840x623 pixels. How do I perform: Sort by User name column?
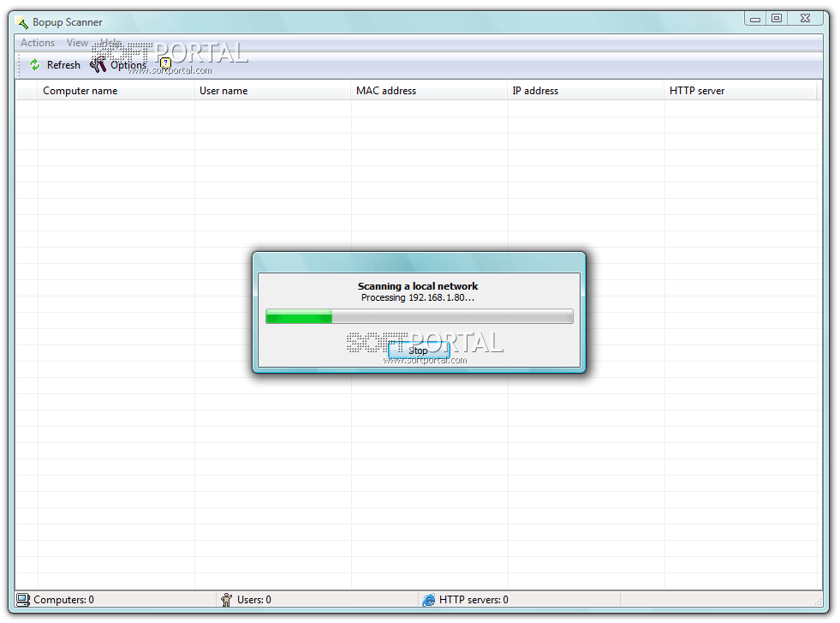(272, 91)
